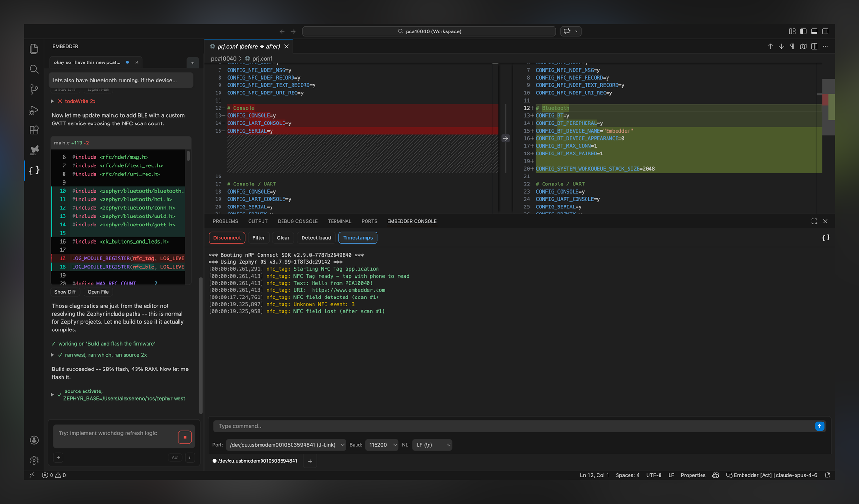Switch to the PROBLEMS panel tab
Viewport: 859px width, 504px height.
tap(225, 221)
